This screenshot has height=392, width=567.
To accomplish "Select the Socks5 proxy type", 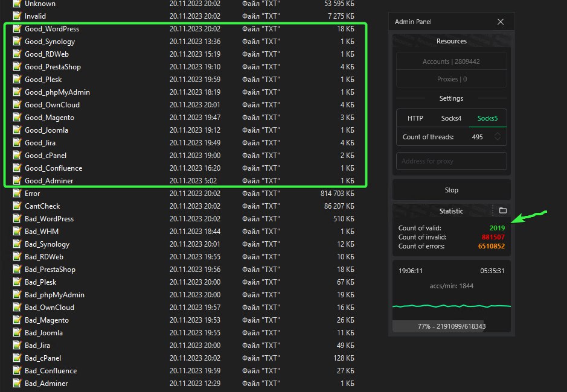I will [x=487, y=118].
